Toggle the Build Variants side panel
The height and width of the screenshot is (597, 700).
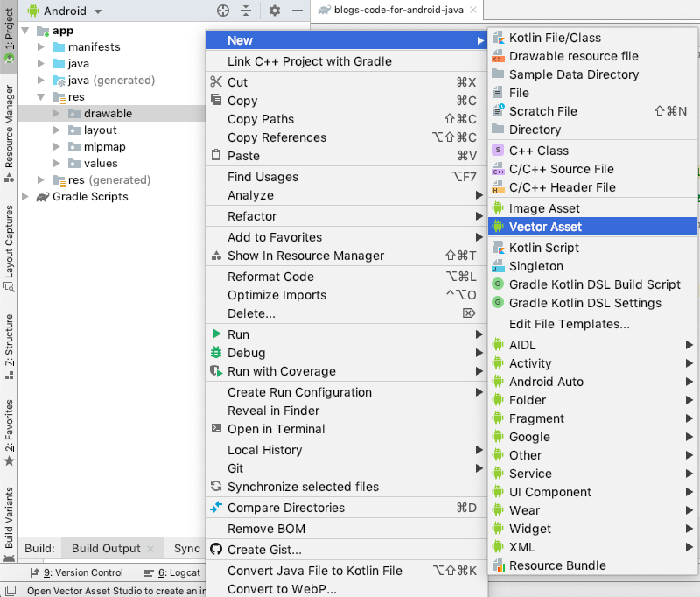(9, 524)
